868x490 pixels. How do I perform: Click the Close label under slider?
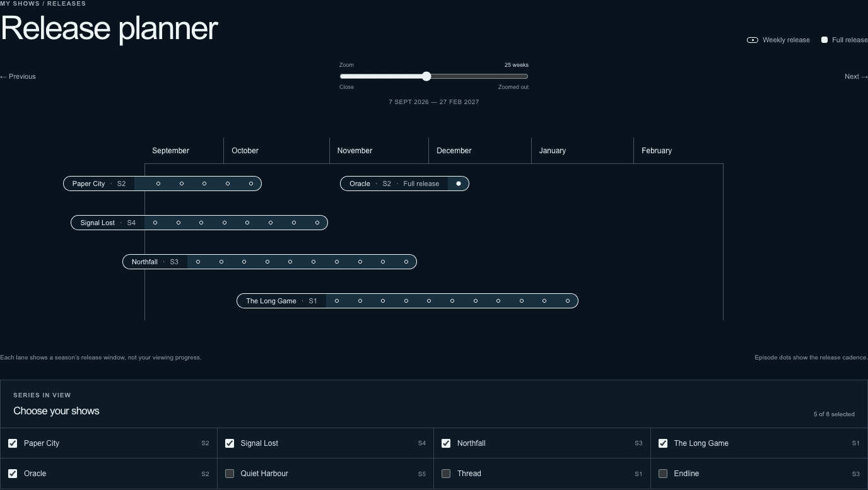click(347, 87)
